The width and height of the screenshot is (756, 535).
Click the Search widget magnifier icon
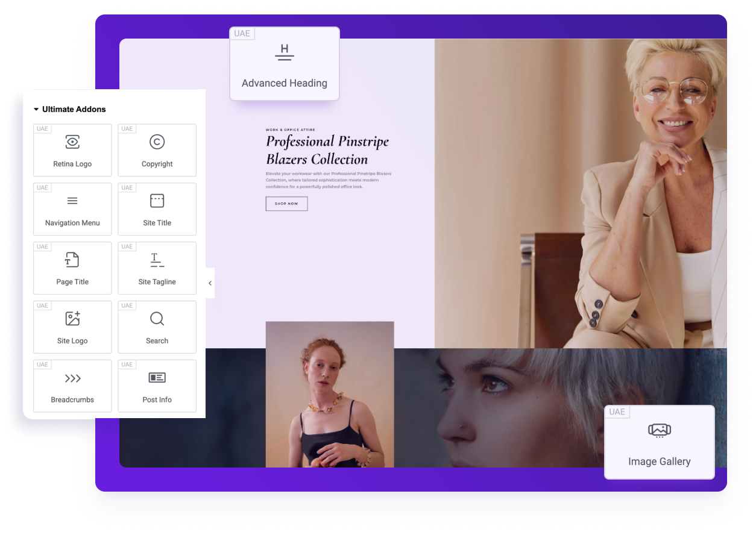157,319
